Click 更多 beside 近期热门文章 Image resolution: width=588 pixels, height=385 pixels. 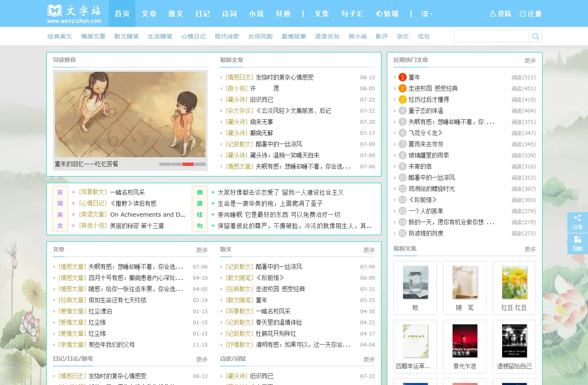530,61
